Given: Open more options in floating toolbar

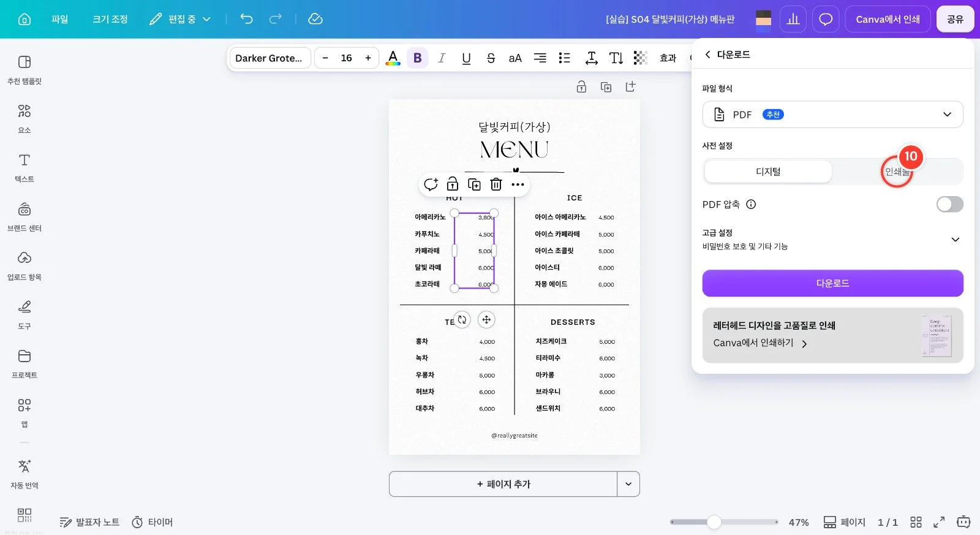Looking at the screenshot, I should 518,184.
